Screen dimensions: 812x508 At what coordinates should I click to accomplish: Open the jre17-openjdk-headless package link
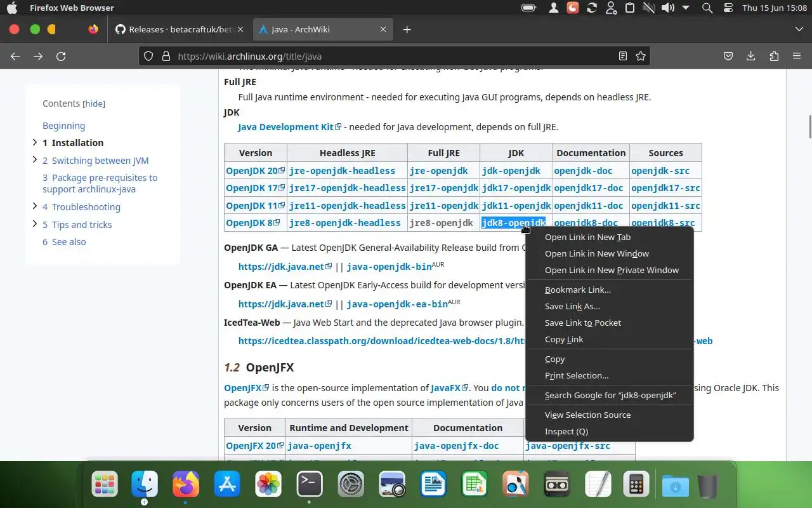pos(348,188)
